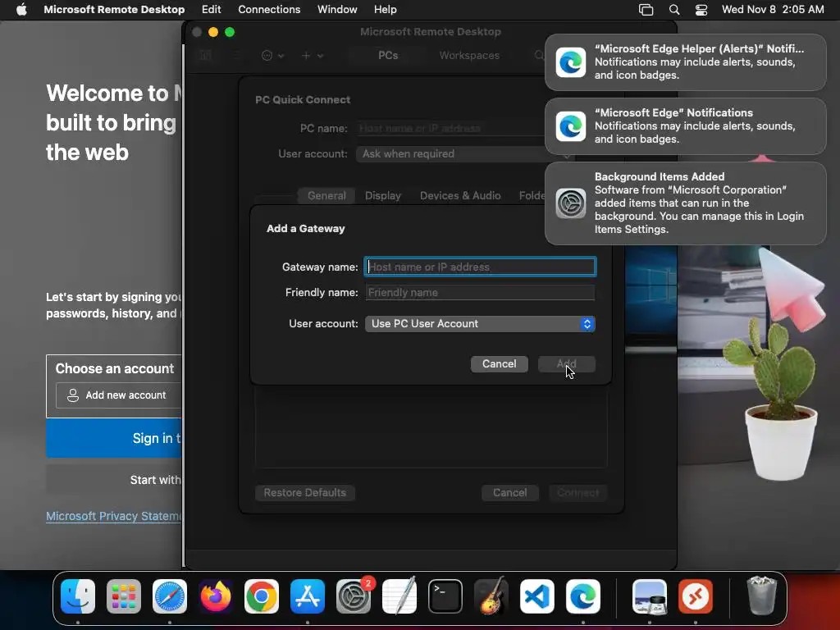The height and width of the screenshot is (630, 840).
Task: Open the Window menu
Action: coord(337,10)
